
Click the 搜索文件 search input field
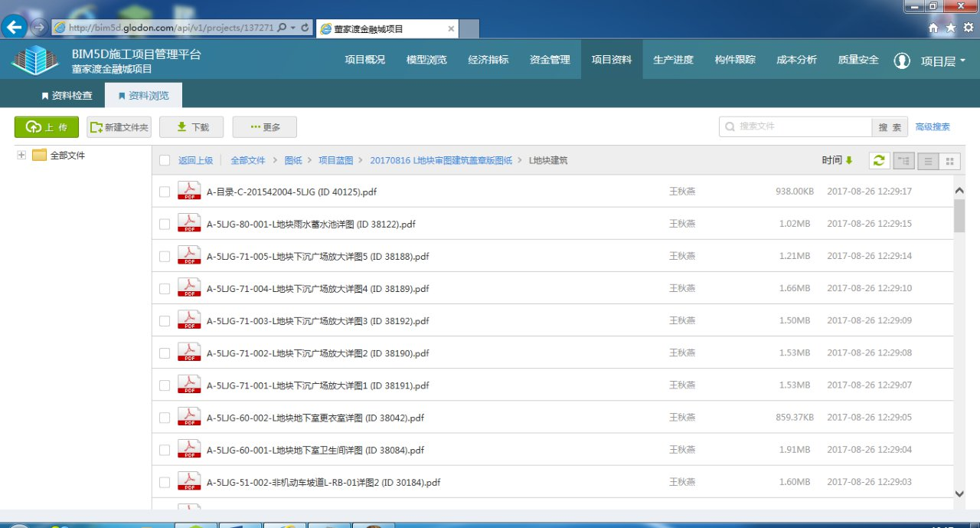pyautogui.click(x=795, y=127)
